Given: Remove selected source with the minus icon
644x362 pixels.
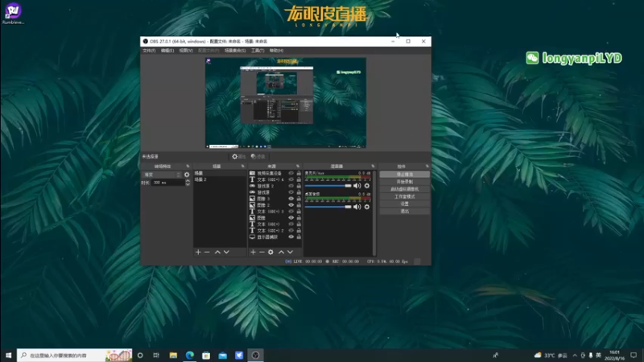Looking at the screenshot, I should point(262,252).
